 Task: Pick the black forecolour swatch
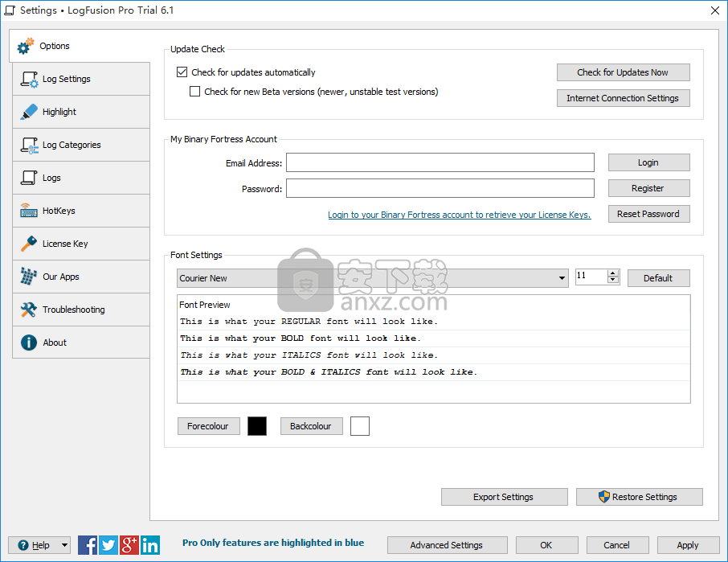coord(257,426)
